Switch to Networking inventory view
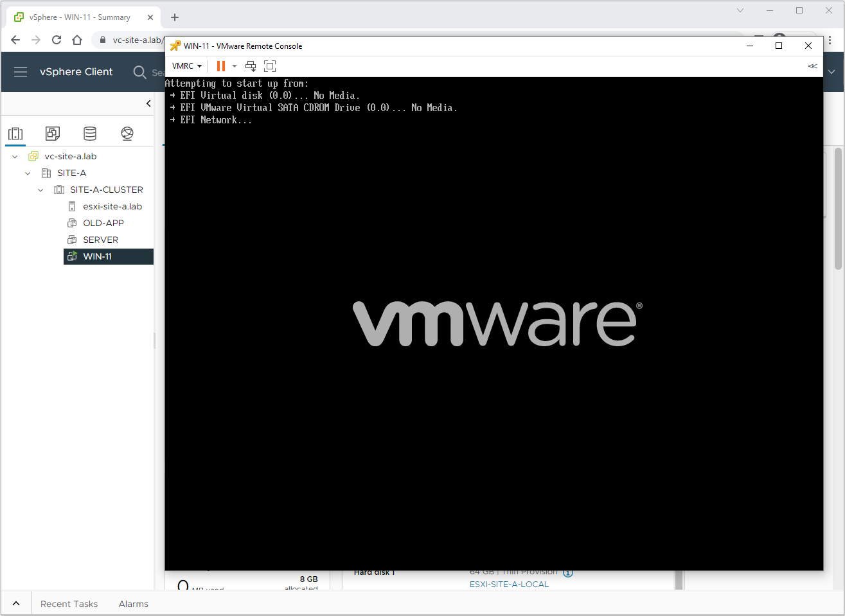845x616 pixels. click(127, 134)
